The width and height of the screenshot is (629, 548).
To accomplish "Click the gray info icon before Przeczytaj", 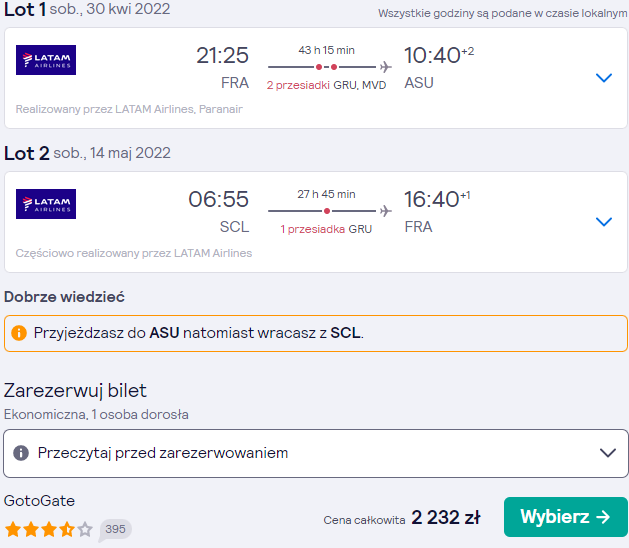I will pos(21,453).
